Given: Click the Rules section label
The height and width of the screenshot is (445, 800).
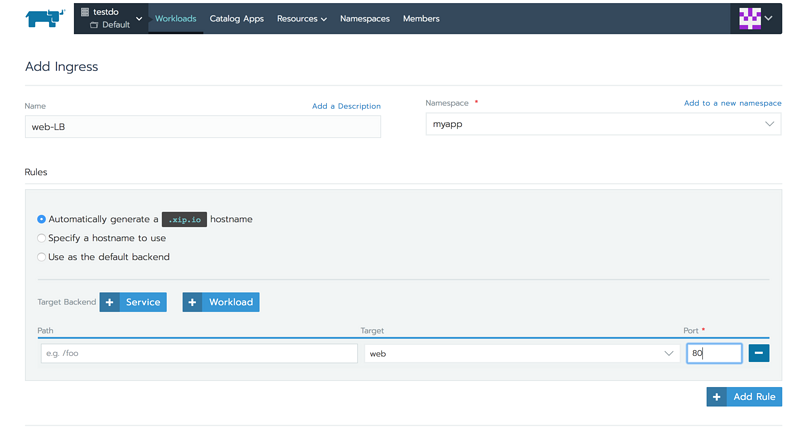Looking at the screenshot, I should (36, 172).
